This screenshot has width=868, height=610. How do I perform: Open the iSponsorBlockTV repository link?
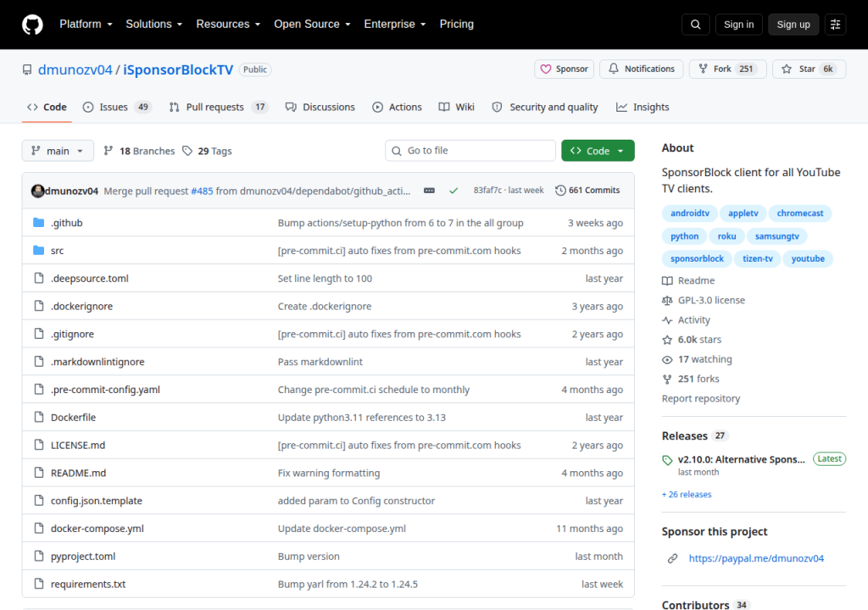(x=178, y=69)
